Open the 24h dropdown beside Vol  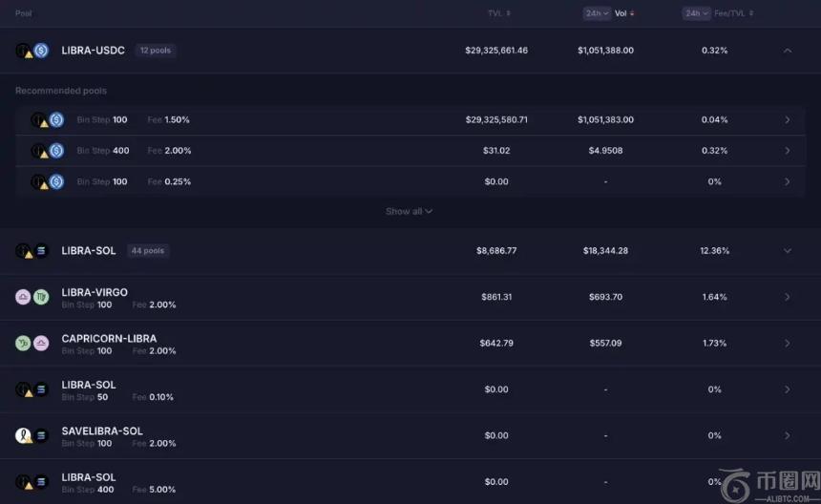pos(597,13)
